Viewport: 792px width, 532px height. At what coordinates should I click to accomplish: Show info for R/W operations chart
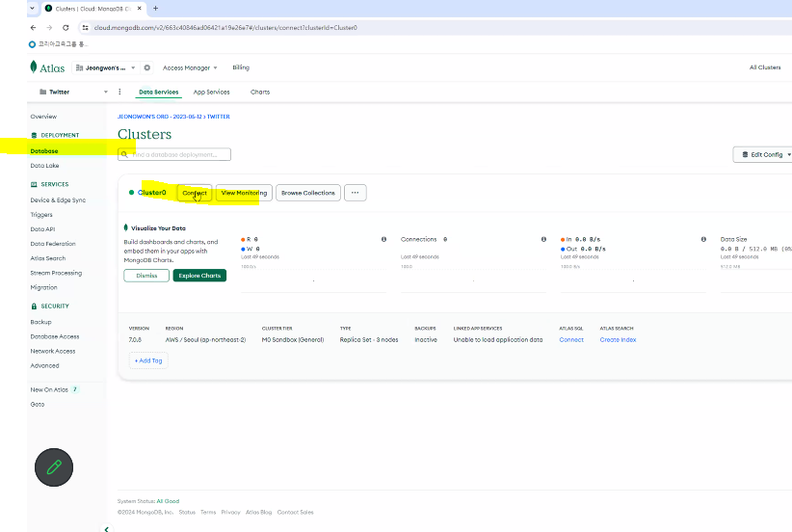click(383, 239)
